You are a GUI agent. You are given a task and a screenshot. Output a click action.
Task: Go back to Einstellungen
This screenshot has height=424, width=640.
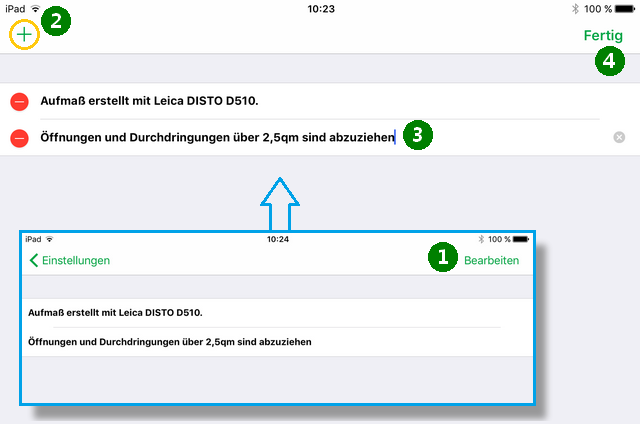[70, 260]
